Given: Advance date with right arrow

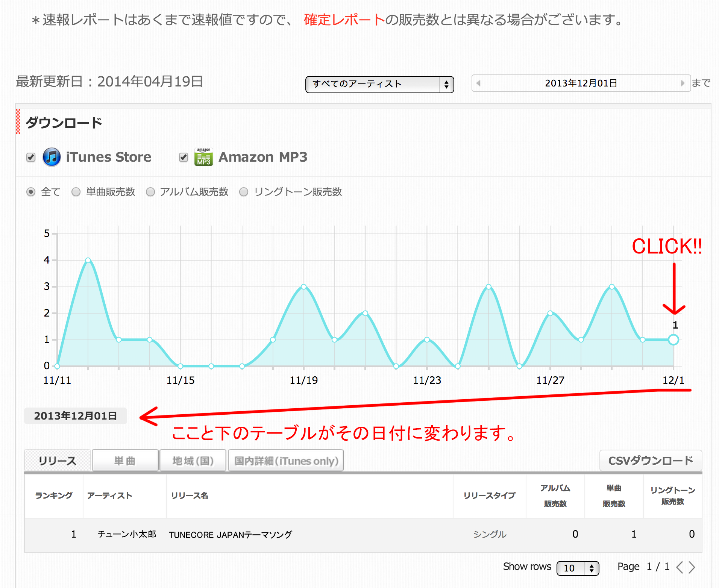Looking at the screenshot, I should point(683,83).
